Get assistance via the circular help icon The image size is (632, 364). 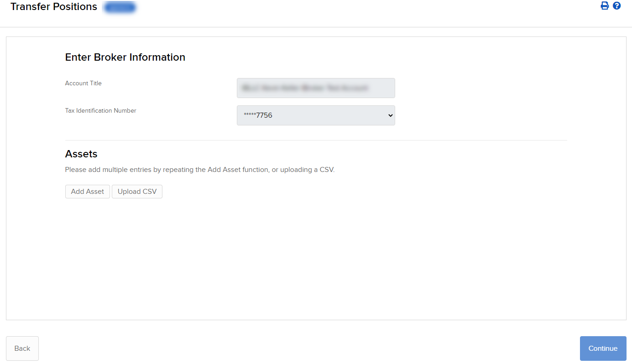pyautogui.click(x=617, y=5)
